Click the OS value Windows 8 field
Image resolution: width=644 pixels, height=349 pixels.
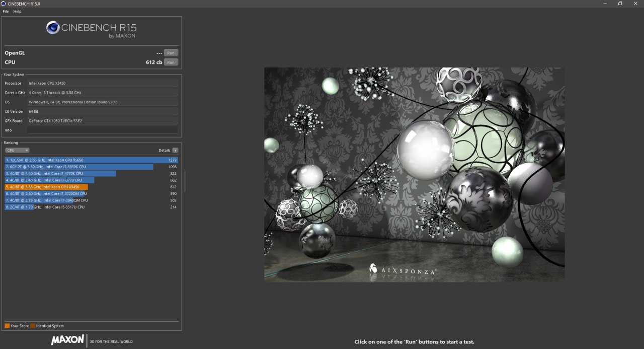(x=102, y=102)
